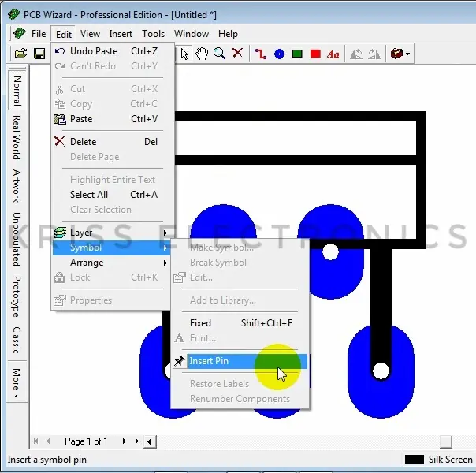Click the rotate right toolbar icon

(x=374, y=54)
